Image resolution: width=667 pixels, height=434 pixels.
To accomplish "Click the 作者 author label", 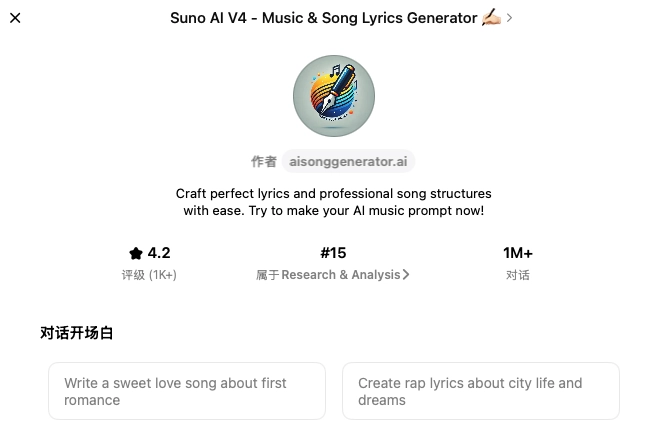I will tap(264, 161).
